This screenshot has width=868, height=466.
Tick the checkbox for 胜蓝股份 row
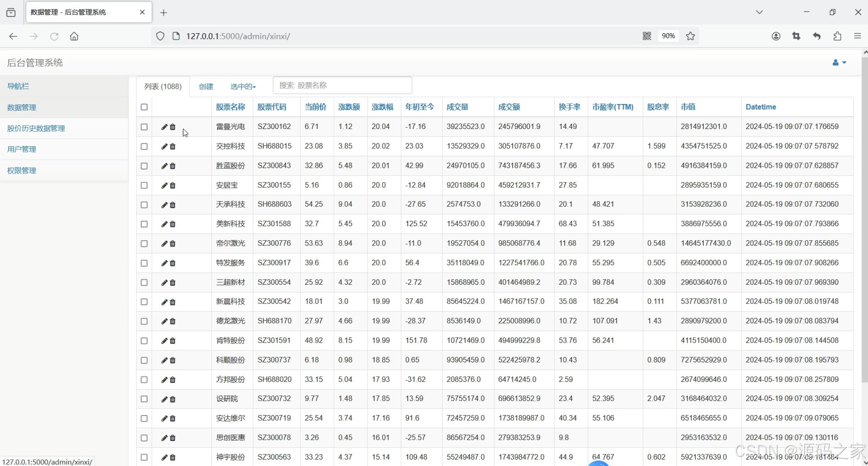coord(144,166)
